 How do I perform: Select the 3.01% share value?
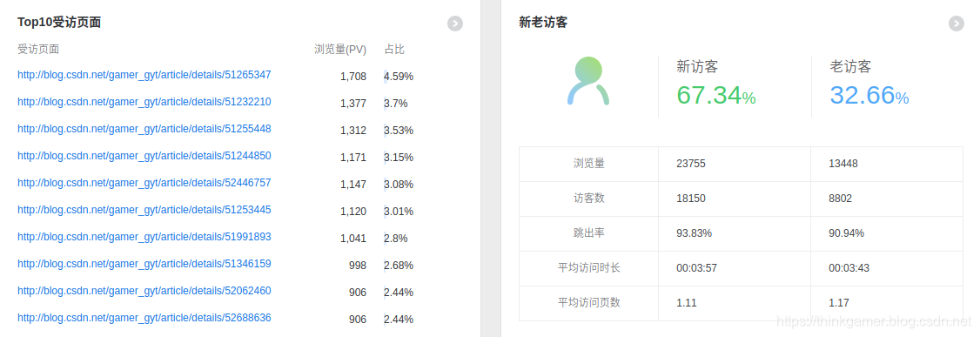tap(399, 212)
